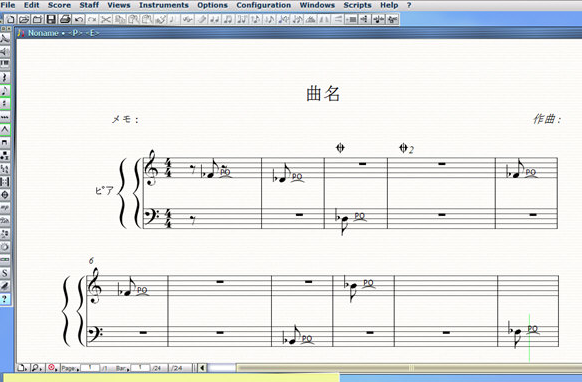Click the coda 2 sign above bar four
Viewport: 582px width, 382px height.
tap(406, 149)
